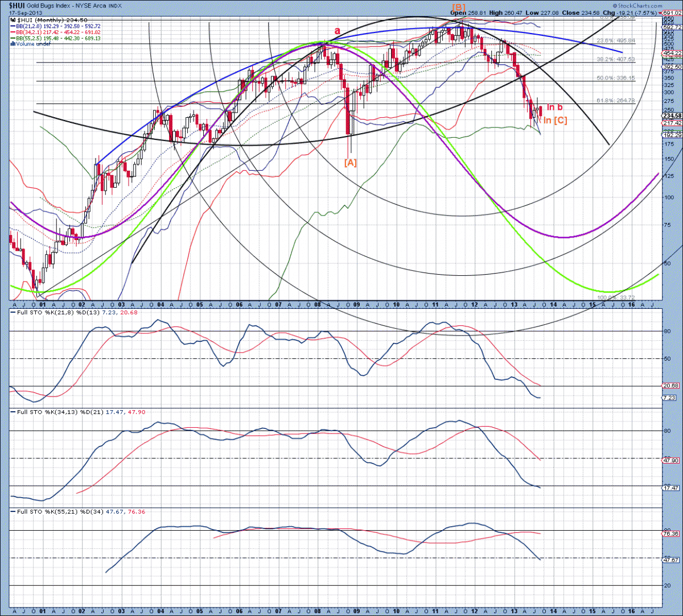Click the 23.6% Fibonacci retracement label
683x616 pixels.
click(x=614, y=40)
